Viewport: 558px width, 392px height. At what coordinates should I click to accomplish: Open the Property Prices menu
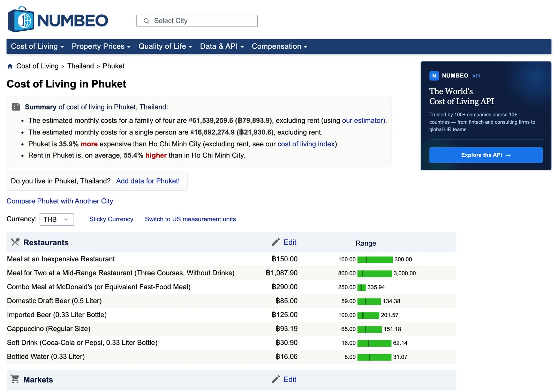click(x=101, y=46)
